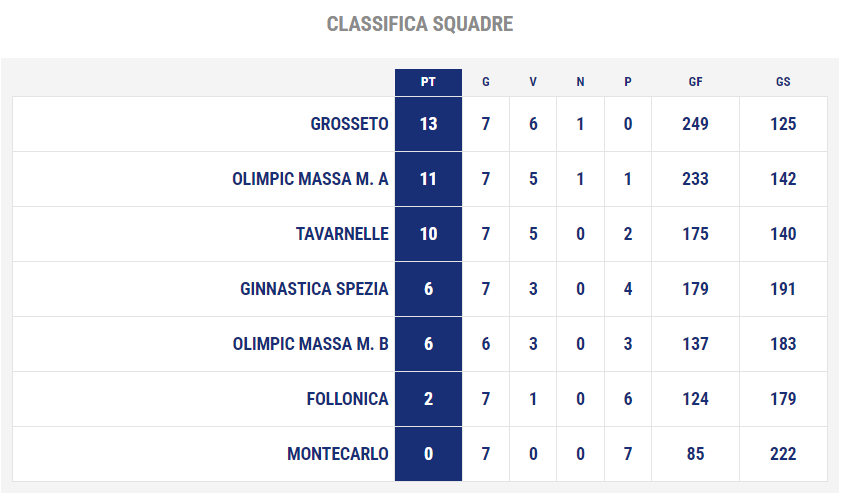Open the GROSSETO team name
This screenshot has height=499, width=843.
tap(349, 124)
